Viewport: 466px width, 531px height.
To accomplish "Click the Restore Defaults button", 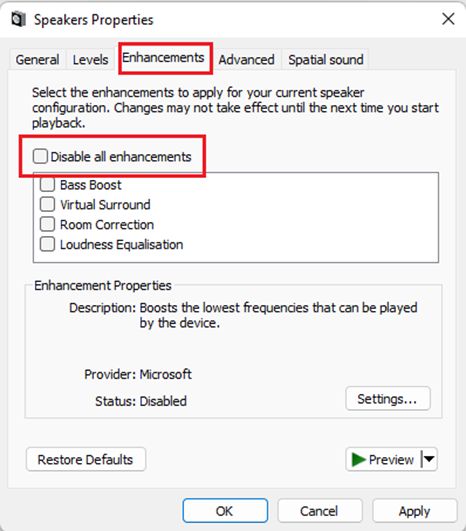I will click(86, 460).
